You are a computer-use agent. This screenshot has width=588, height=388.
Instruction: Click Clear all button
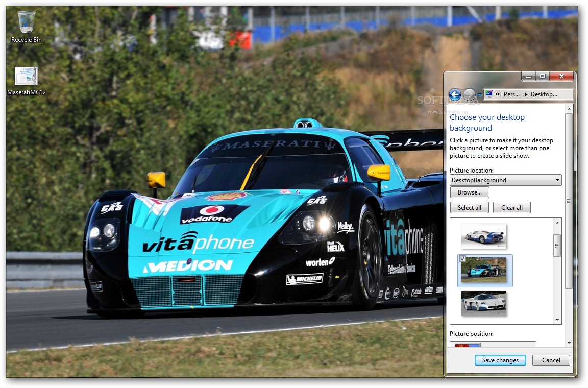512,208
